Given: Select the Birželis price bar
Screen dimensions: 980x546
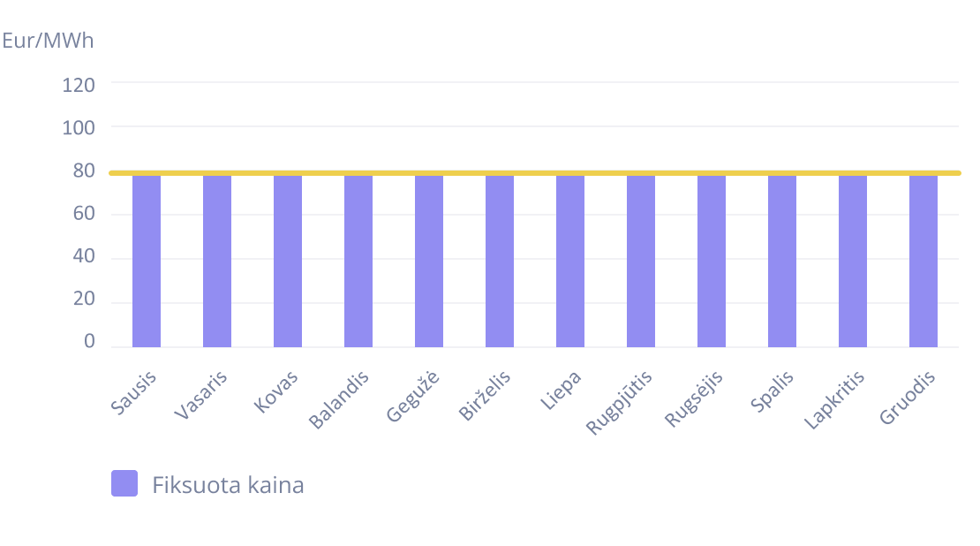Looking at the screenshot, I should 500,261.
